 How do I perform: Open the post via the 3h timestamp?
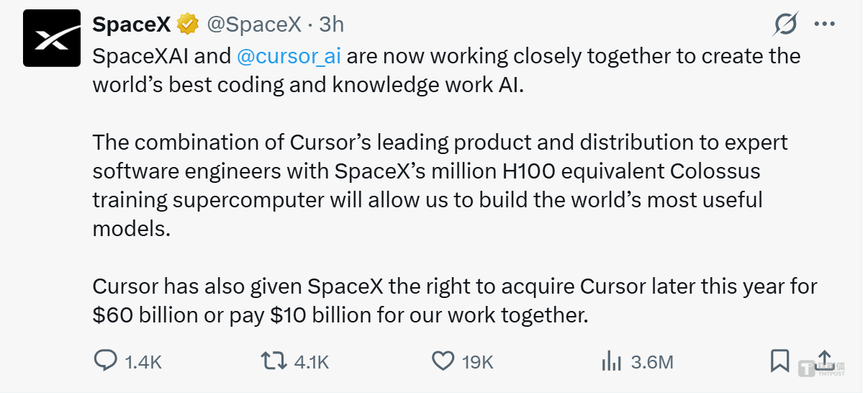point(331,24)
